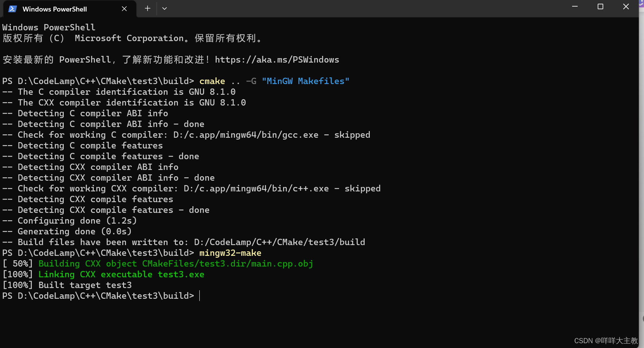Open a new terminal tab with the plus icon

[147, 8]
